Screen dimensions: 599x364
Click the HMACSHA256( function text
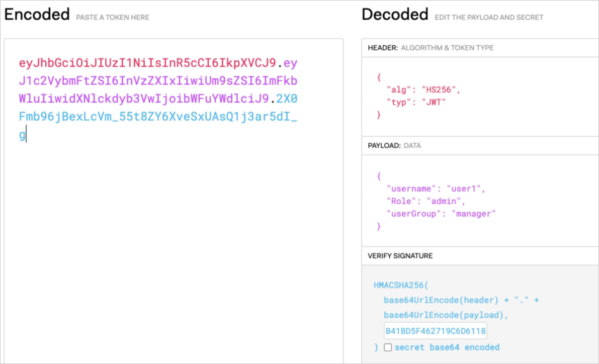coord(400,285)
